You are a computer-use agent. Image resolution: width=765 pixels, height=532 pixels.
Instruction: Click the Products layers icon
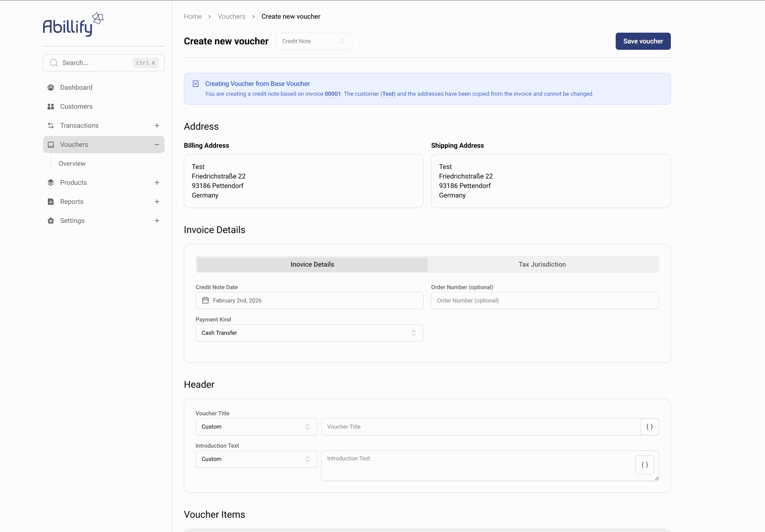point(51,183)
